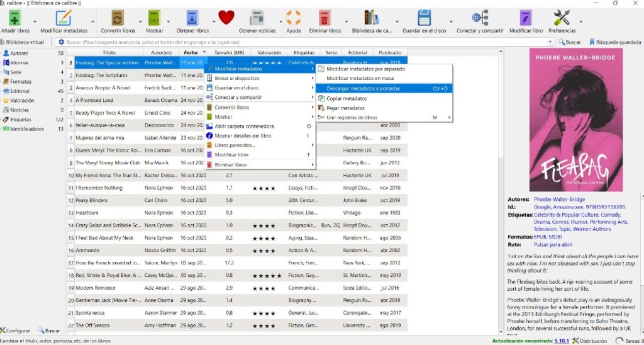Click the Guardar en el disco icon
The height and width of the screenshot is (345, 644).
pyautogui.click(x=424, y=19)
